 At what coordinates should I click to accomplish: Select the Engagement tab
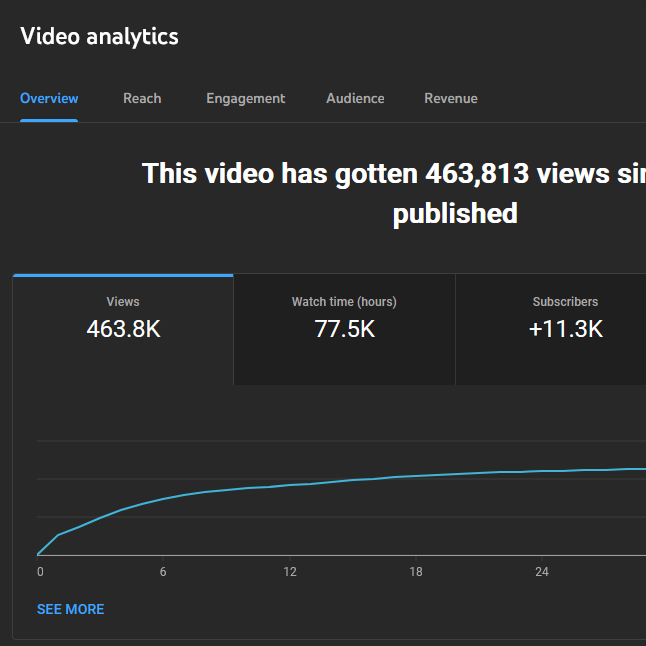pos(245,98)
